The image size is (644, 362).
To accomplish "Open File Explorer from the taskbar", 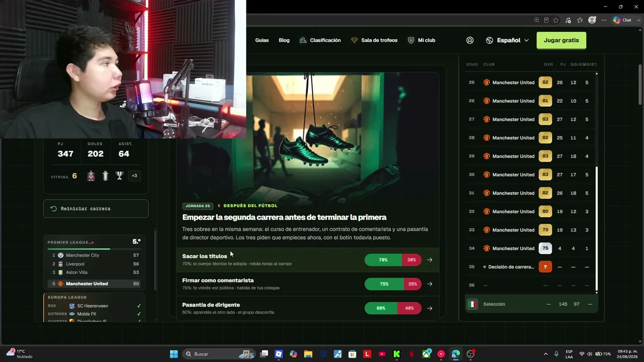I will coord(308,354).
